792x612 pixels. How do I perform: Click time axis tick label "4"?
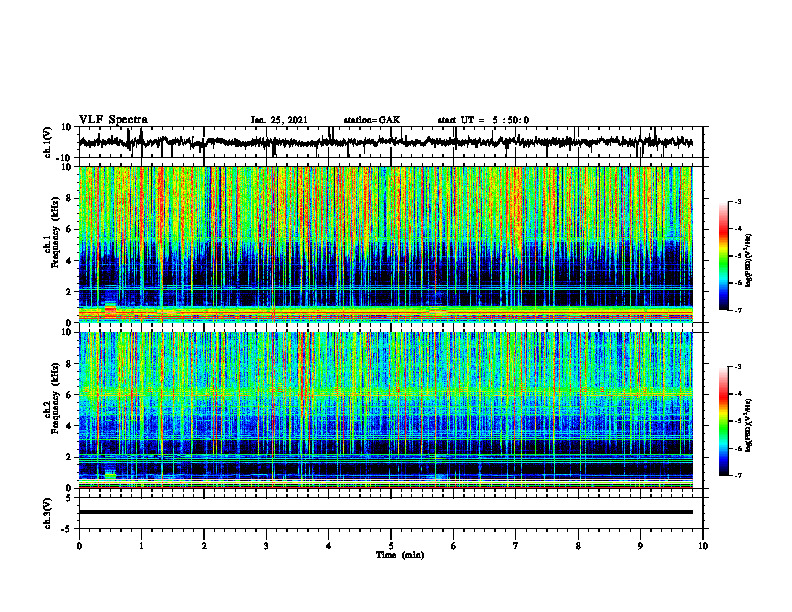click(329, 546)
